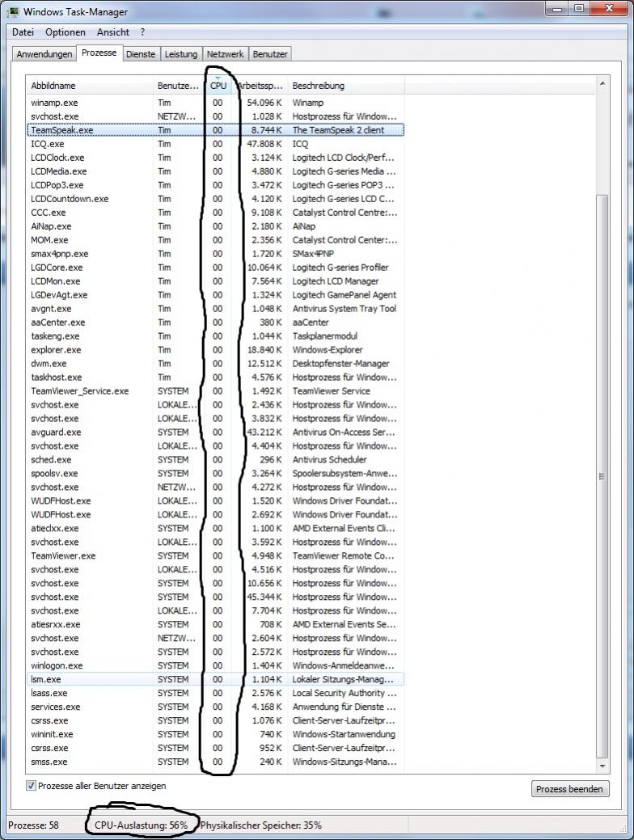Select the smss.exe process
Screen dimensions: 634x840
tap(215, 762)
